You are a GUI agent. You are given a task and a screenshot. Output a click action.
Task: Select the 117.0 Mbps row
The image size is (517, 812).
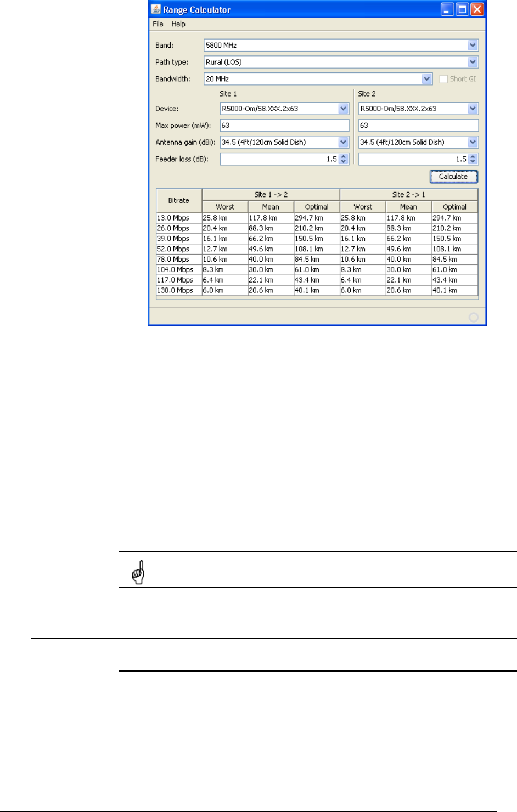tap(317, 280)
